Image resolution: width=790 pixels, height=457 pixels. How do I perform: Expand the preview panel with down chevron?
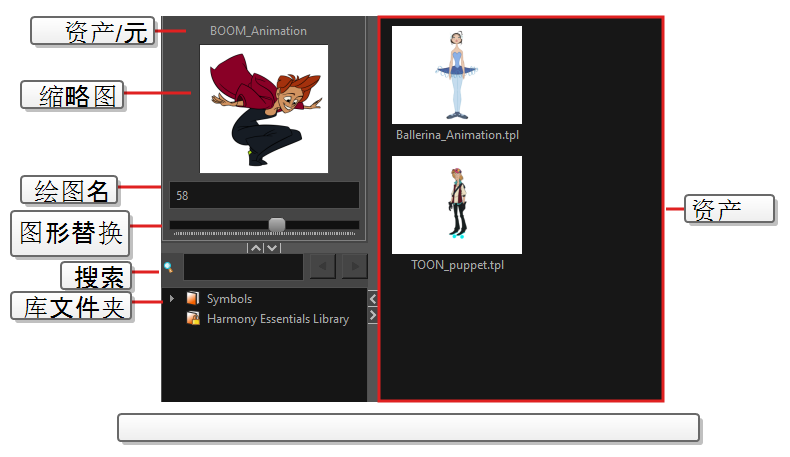click(x=272, y=247)
